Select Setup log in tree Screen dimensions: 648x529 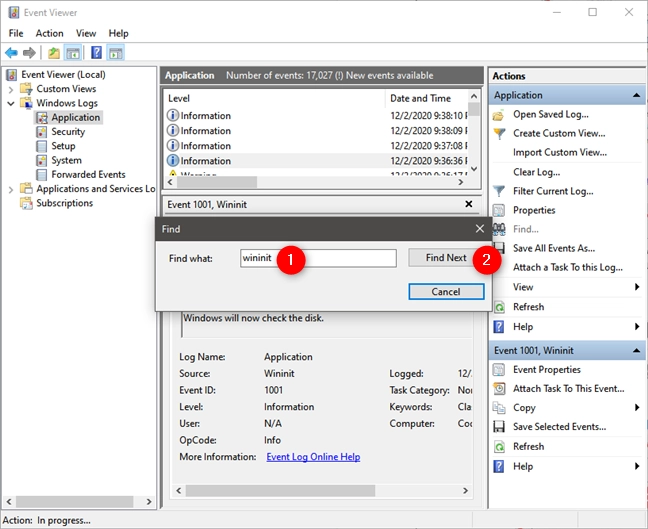(63, 146)
